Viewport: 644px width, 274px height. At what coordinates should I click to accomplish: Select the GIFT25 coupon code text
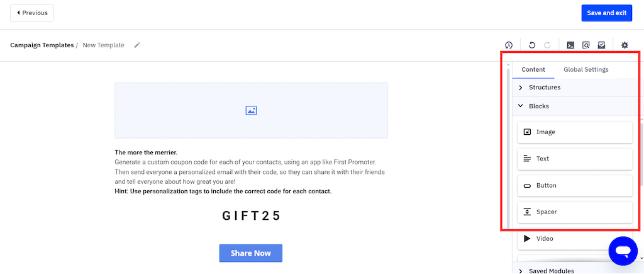[x=251, y=215]
